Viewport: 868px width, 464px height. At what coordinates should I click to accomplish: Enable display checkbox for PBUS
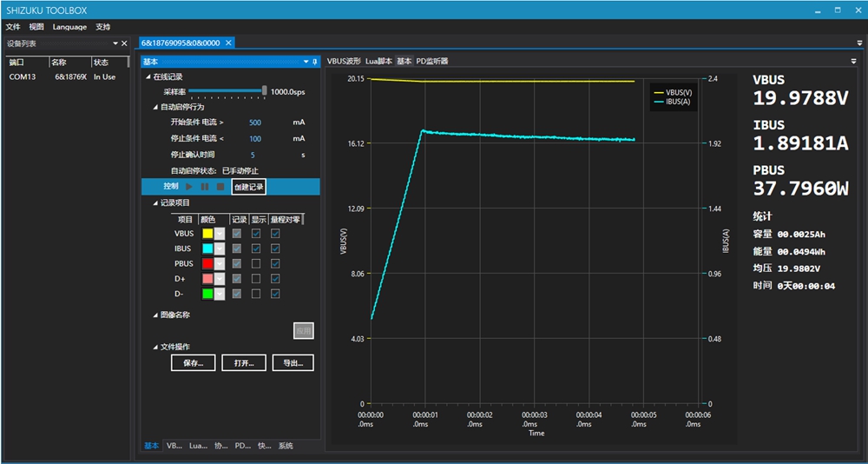pos(256,263)
